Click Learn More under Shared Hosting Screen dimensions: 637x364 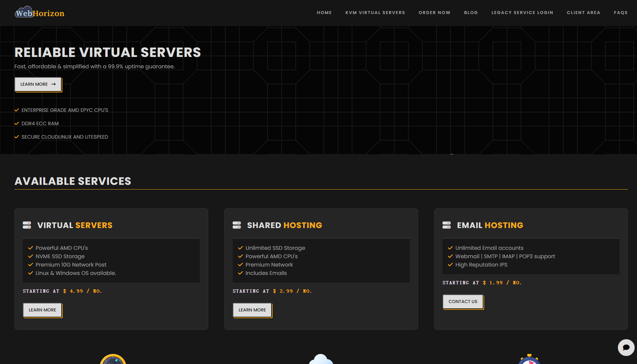coord(252,310)
